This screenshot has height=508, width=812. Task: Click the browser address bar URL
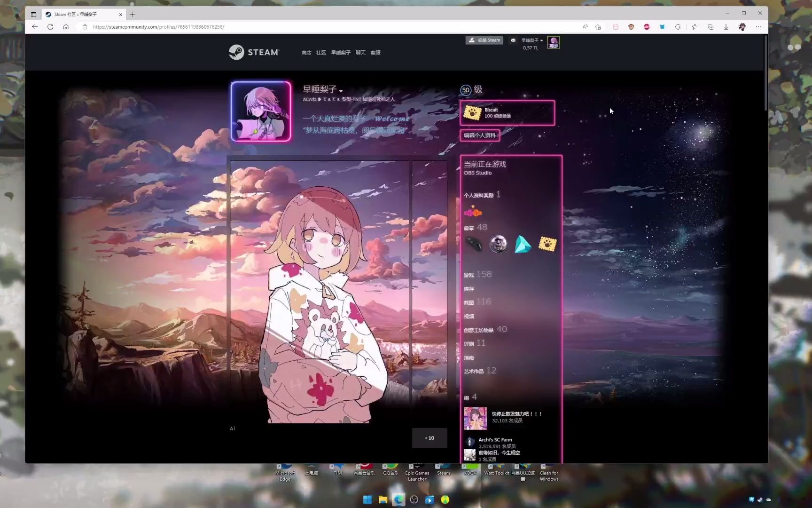pyautogui.click(x=158, y=27)
